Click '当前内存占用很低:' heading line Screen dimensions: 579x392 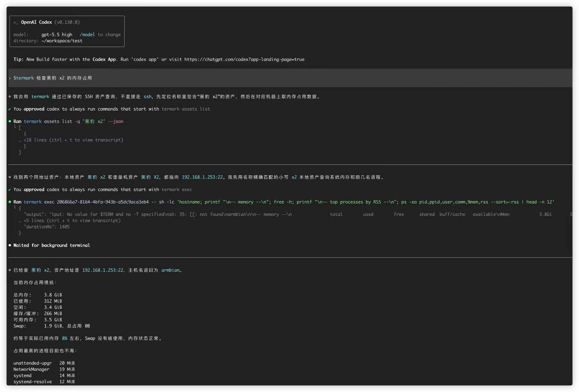[x=35, y=283]
